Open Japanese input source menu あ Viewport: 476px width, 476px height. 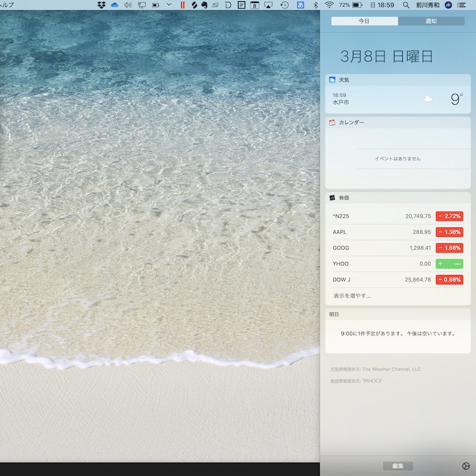pyautogui.click(x=300, y=5)
